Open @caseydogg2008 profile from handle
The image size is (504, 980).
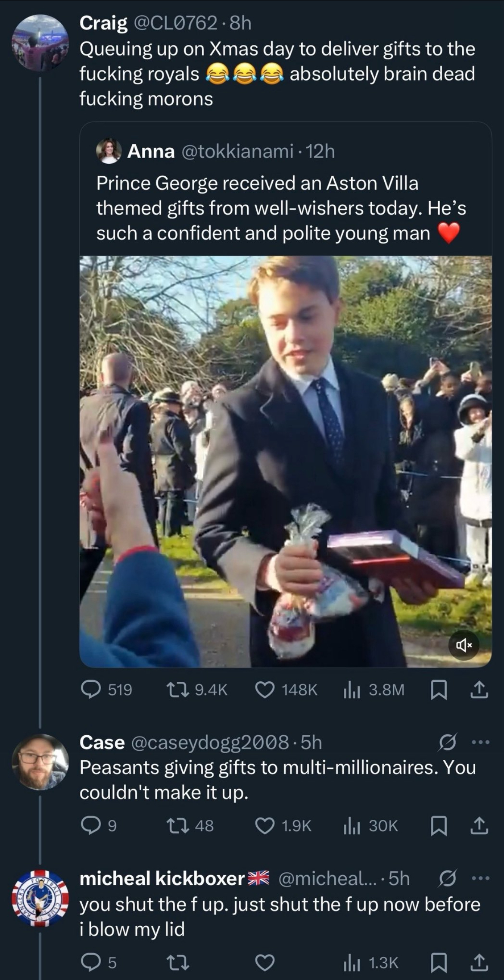click(209, 742)
